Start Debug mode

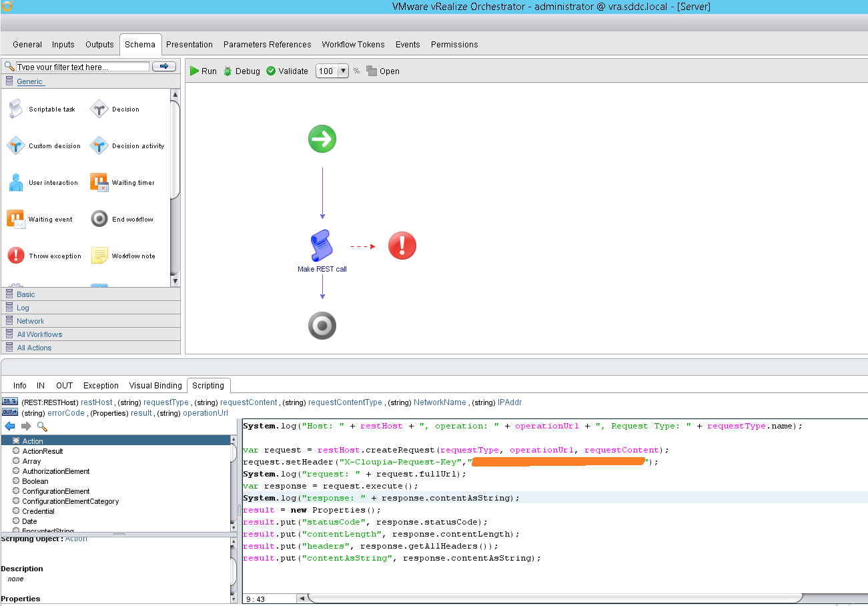click(242, 71)
